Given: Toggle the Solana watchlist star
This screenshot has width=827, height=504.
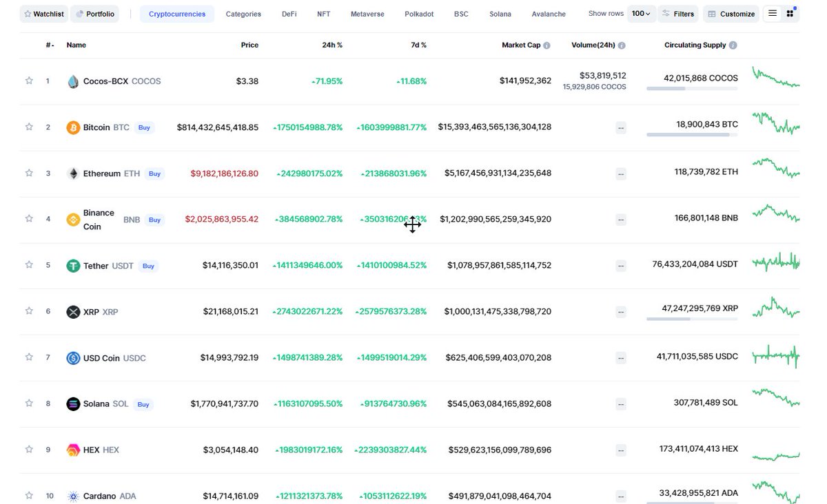Looking at the screenshot, I should 29,403.
